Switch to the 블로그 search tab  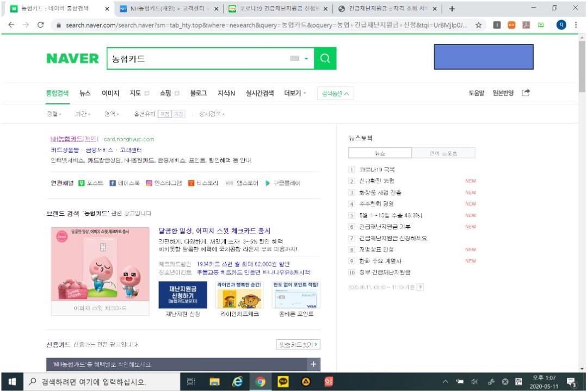(x=199, y=93)
